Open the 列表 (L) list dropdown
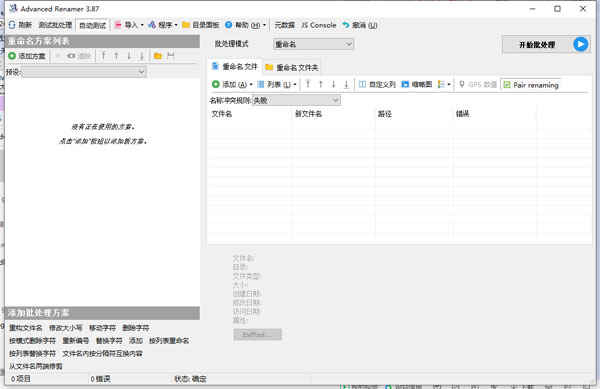 pos(277,85)
